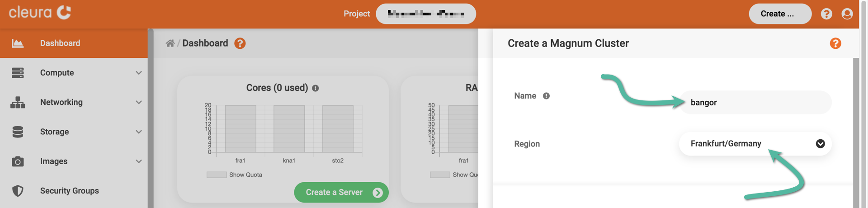
Task: Expand the Networking menu
Action: pos(138,102)
